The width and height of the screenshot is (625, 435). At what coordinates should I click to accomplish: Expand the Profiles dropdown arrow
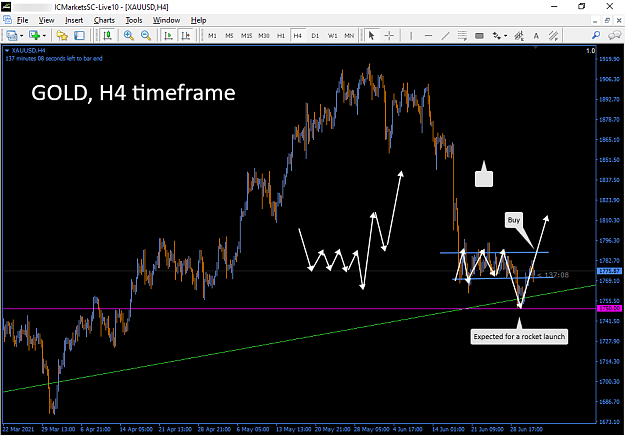click(44, 36)
